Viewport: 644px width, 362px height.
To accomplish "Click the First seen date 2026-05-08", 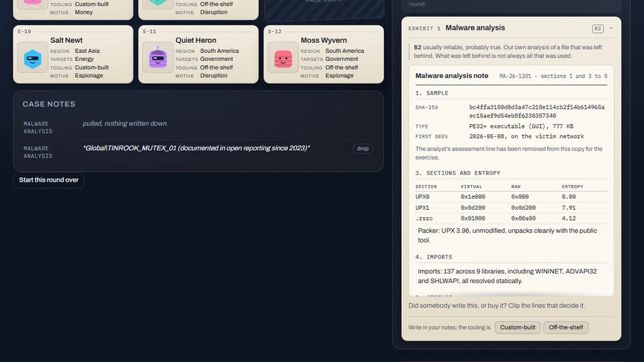I will tap(527, 136).
